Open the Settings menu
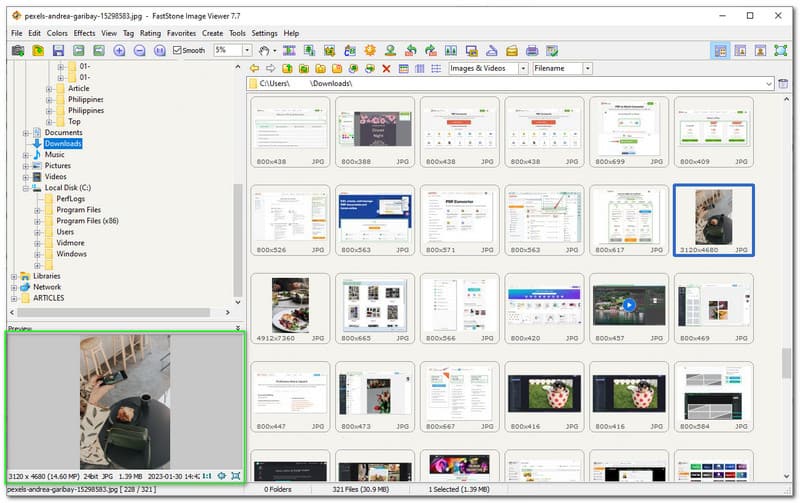Viewport: 800px width, 503px height. coord(264,33)
